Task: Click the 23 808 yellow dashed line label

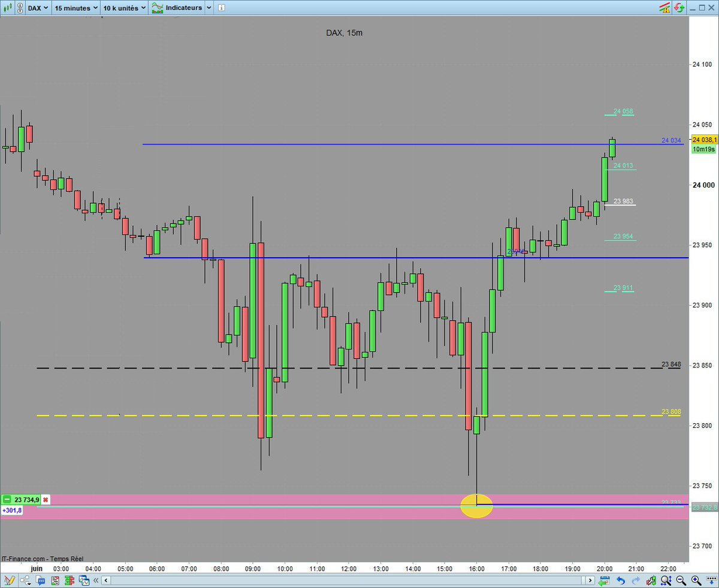Action: click(x=671, y=412)
